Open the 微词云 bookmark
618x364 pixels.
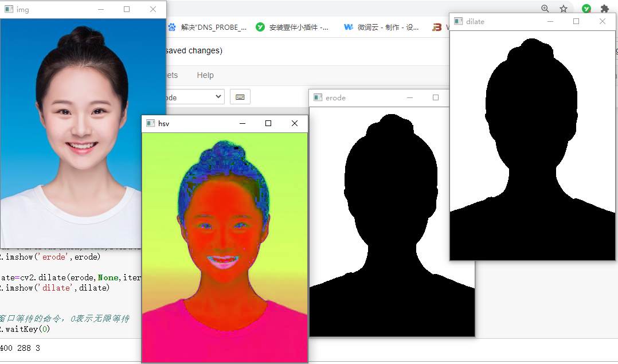point(381,27)
